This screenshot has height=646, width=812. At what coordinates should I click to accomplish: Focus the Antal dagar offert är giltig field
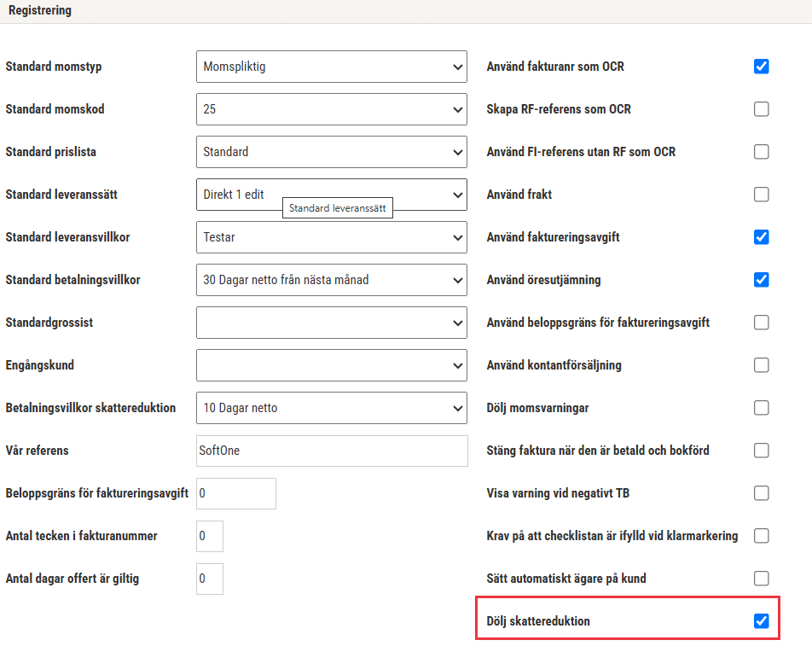point(210,579)
